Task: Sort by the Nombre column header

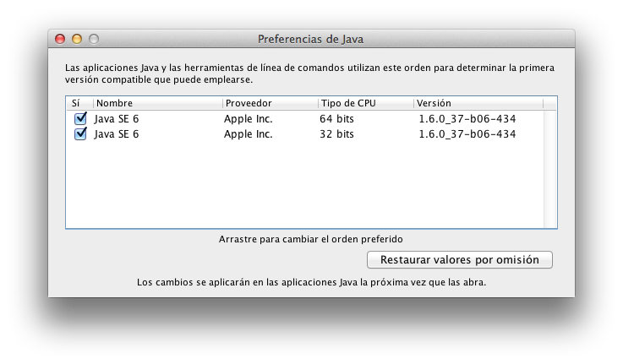Action: 156,103
